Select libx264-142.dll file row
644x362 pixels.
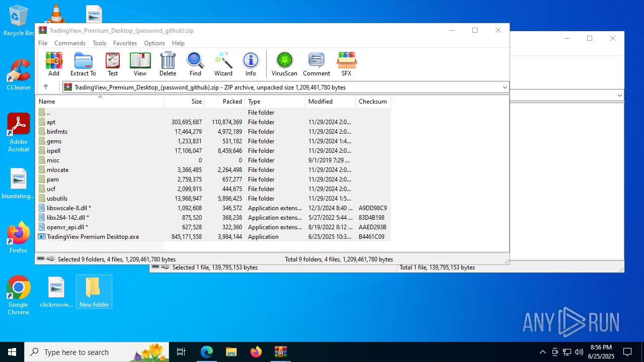(x=213, y=217)
